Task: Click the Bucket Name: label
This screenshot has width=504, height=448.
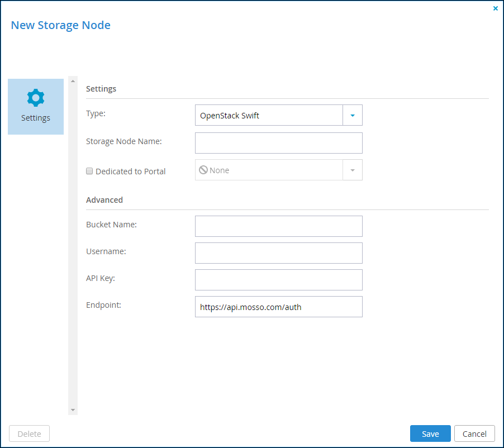Action: pyautogui.click(x=112, y=225)
